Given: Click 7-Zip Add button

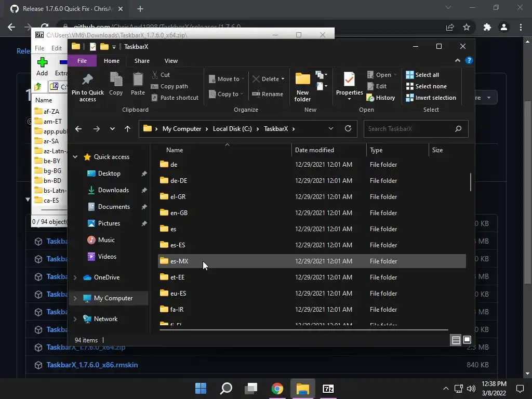Looking at the screenshot, I should 42,66.
